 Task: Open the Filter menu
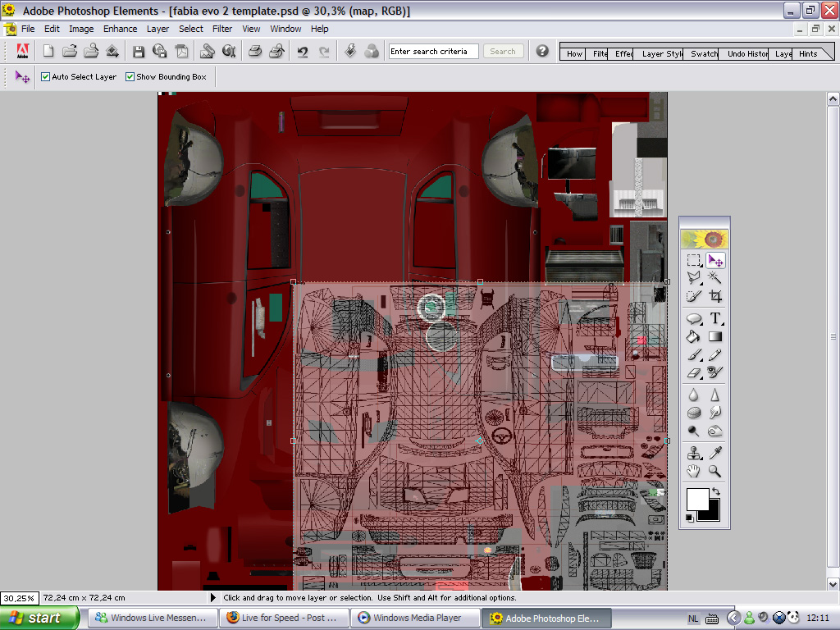[221, 29]
